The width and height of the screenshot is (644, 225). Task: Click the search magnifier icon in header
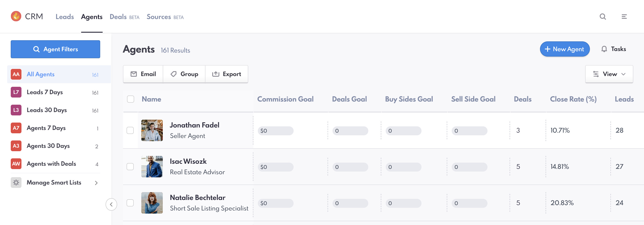click(603, 17)
